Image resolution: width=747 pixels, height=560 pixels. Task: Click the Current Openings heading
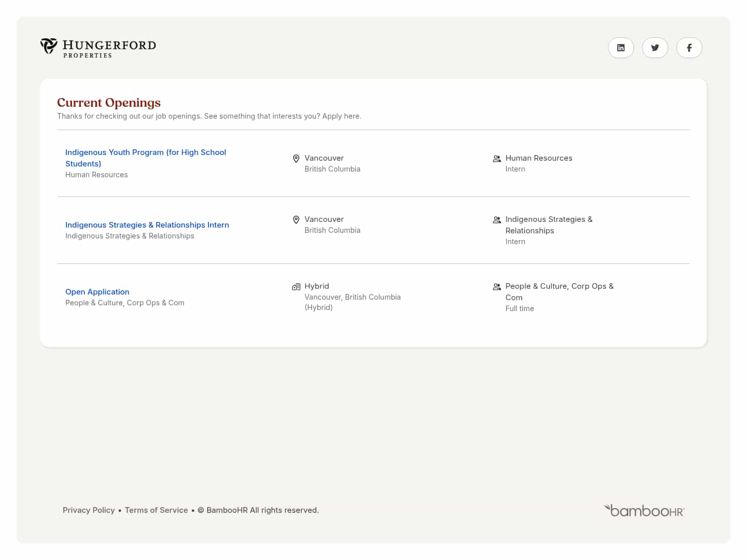(x=109, y=103)
